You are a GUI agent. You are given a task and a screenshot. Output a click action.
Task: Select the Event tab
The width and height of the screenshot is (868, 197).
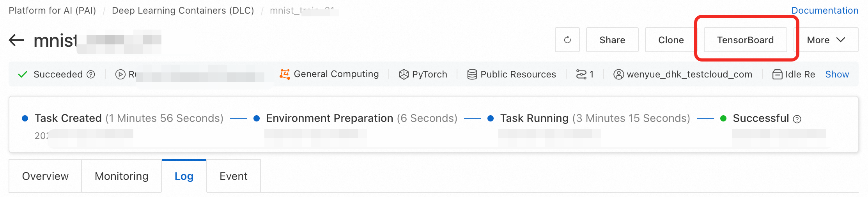[233, 176]
